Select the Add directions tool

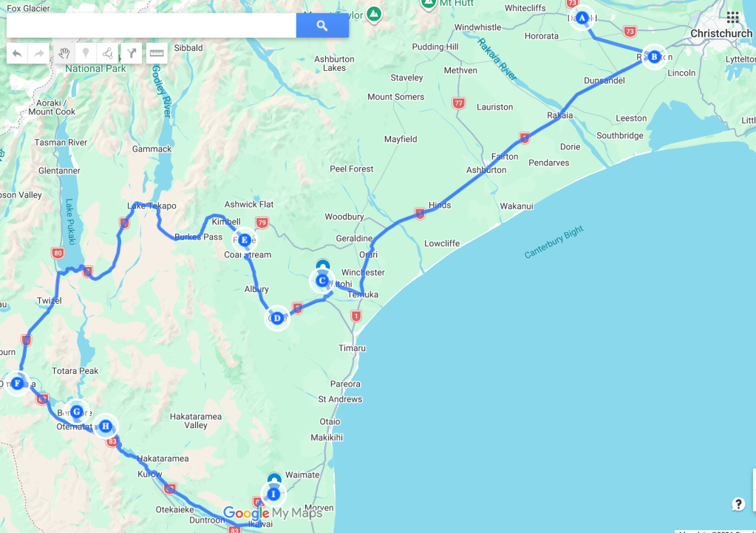point(132,53)
